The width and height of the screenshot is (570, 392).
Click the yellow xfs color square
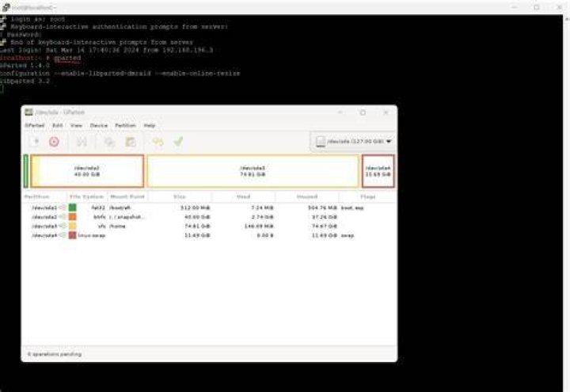(73, 226)
